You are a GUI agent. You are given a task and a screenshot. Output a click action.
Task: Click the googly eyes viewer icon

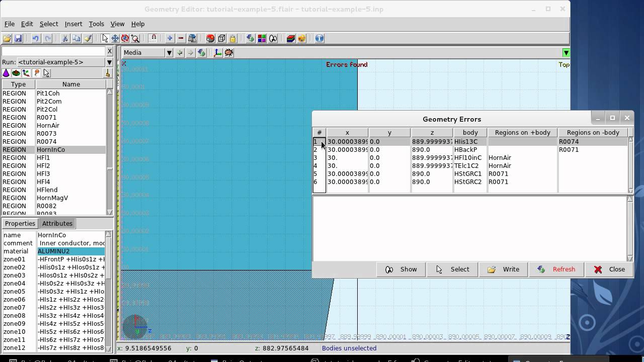273,38
